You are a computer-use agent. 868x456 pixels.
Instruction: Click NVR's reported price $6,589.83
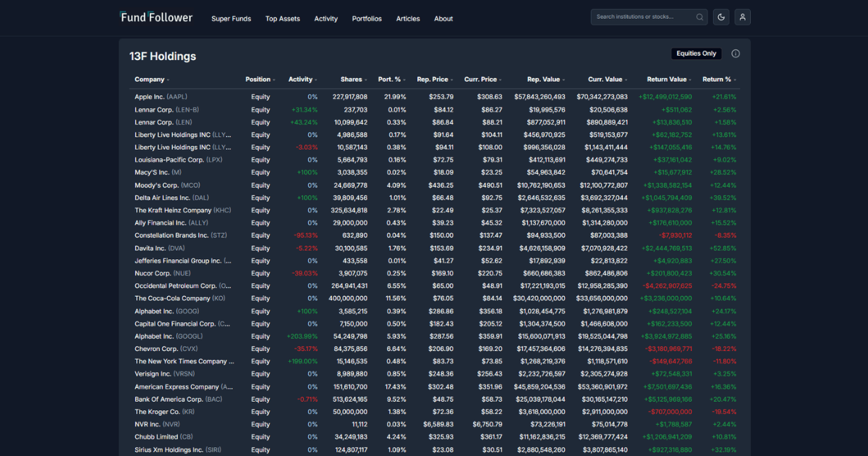tap(438, 424)
